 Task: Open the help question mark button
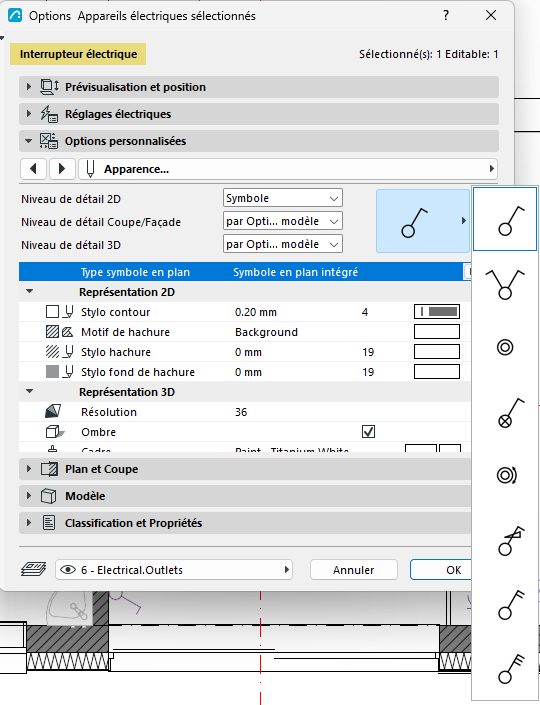446,15
